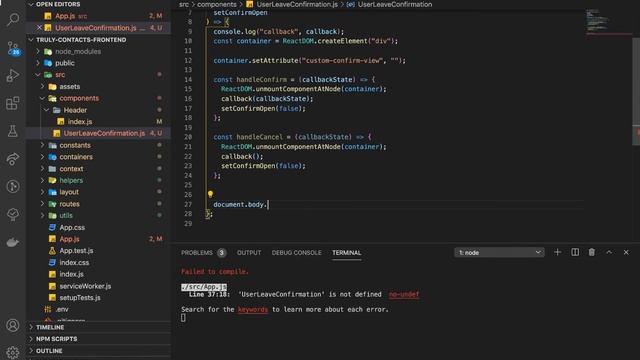Click ./src/App.js path in terminal
Viewport: 640px width, 360px height.
[204, 287]
